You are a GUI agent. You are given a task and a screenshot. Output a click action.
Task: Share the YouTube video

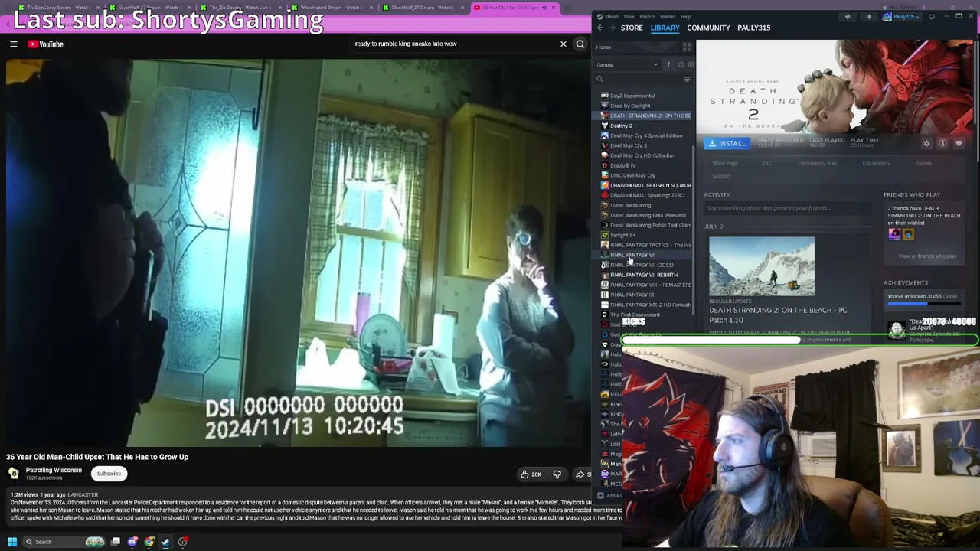tap(582, 474)
